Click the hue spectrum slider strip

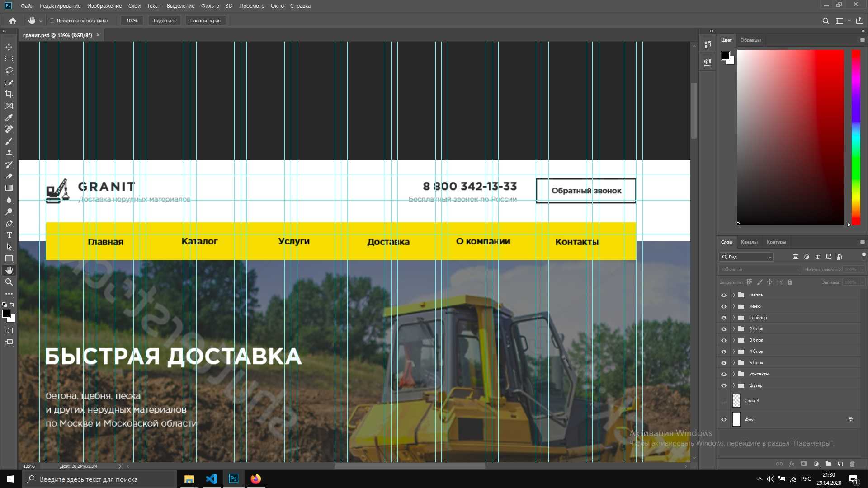[856, 137]
